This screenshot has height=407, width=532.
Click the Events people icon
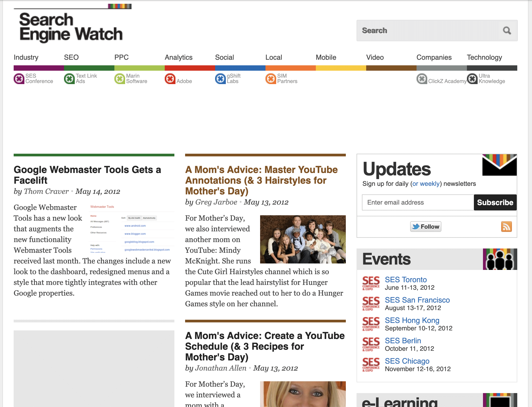pyautogui.click(x=500, y=259)
